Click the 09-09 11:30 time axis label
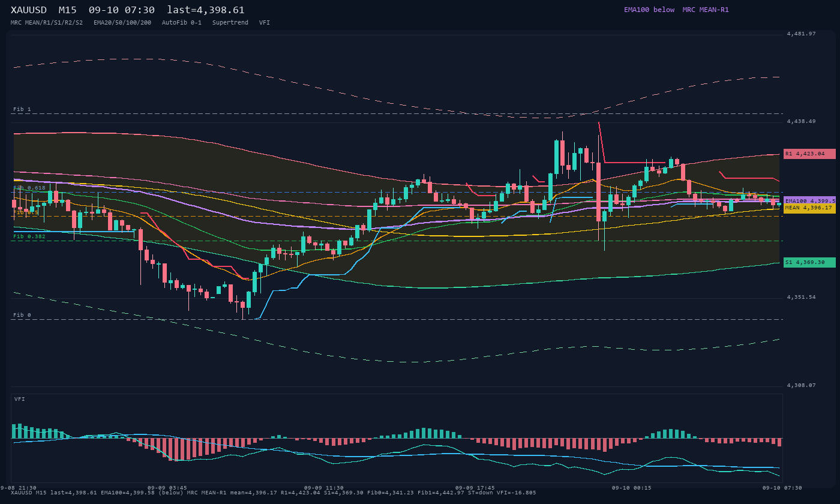 (324, 488)
